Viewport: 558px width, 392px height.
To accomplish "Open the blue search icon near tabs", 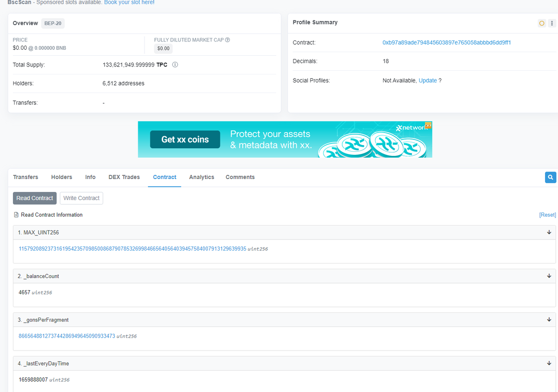I will point(551,177).
